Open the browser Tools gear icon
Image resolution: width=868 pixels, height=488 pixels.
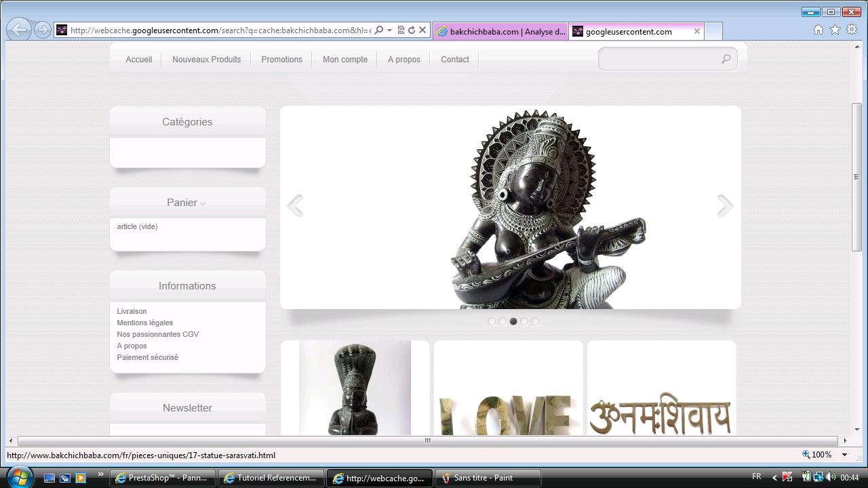852,30
